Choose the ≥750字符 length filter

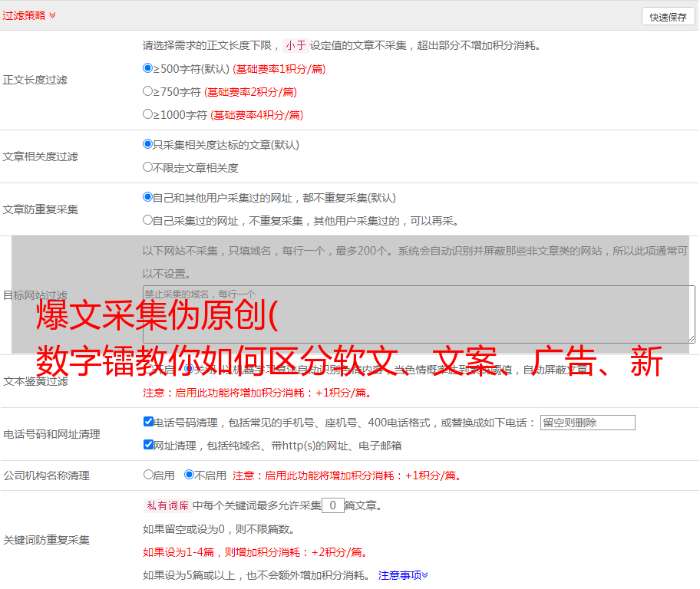point(148,91)
